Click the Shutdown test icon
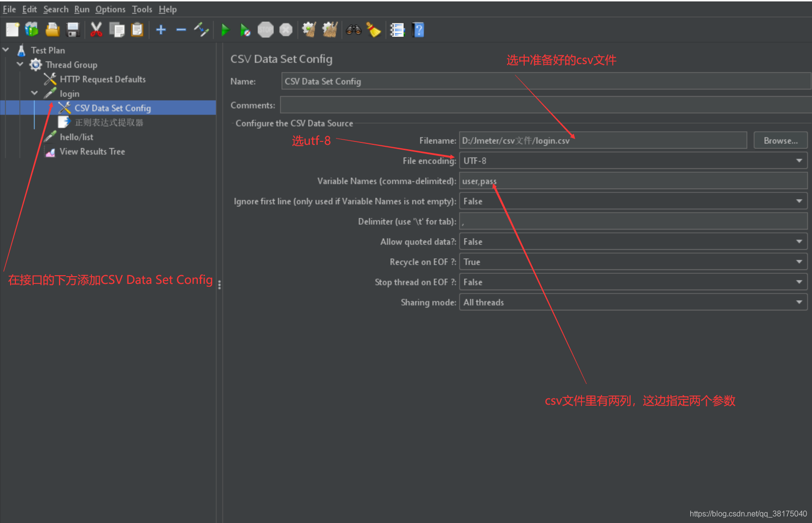The height and width of the screenshot is (523, 812). click(286, 30)
